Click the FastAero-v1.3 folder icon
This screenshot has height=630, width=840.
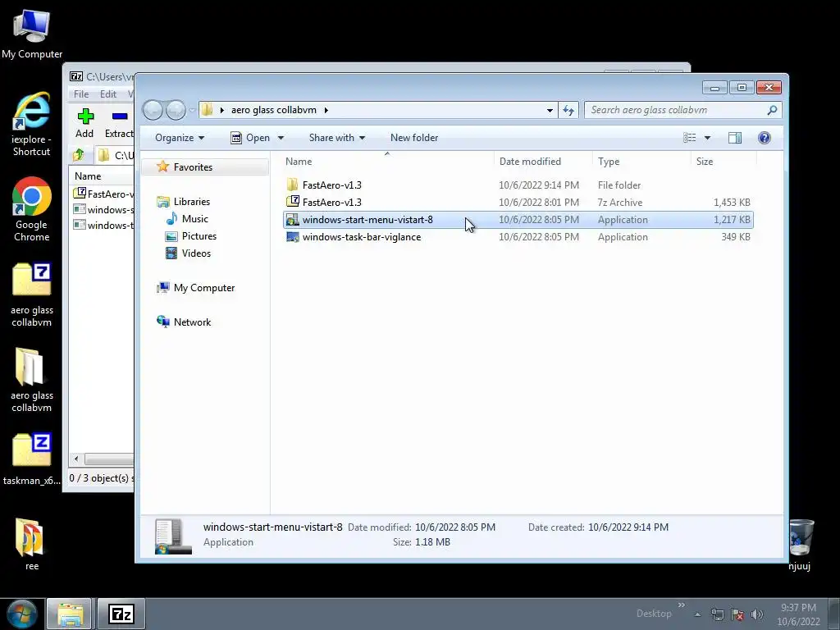293,185
